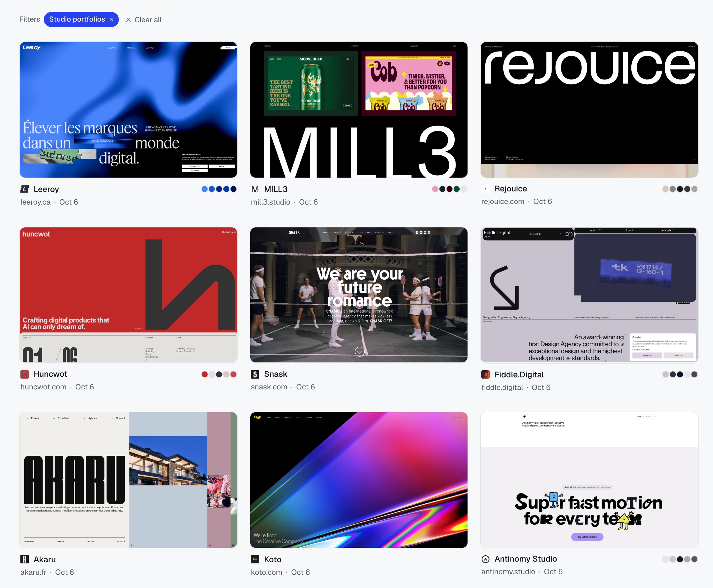Select the first red swatch under Huncwot
The width and height of the screenshot is (713, 588).
205,374
